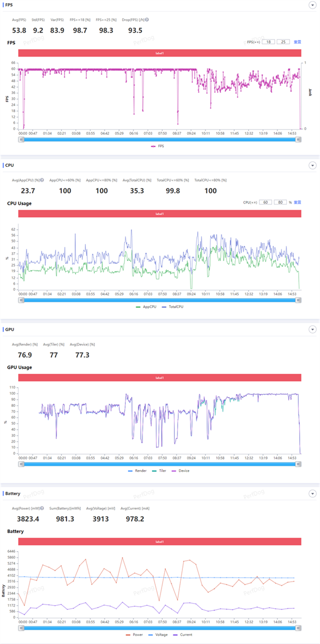
Task: Click help icon beside Avg(AppCPU)
Action: [42, 180]
